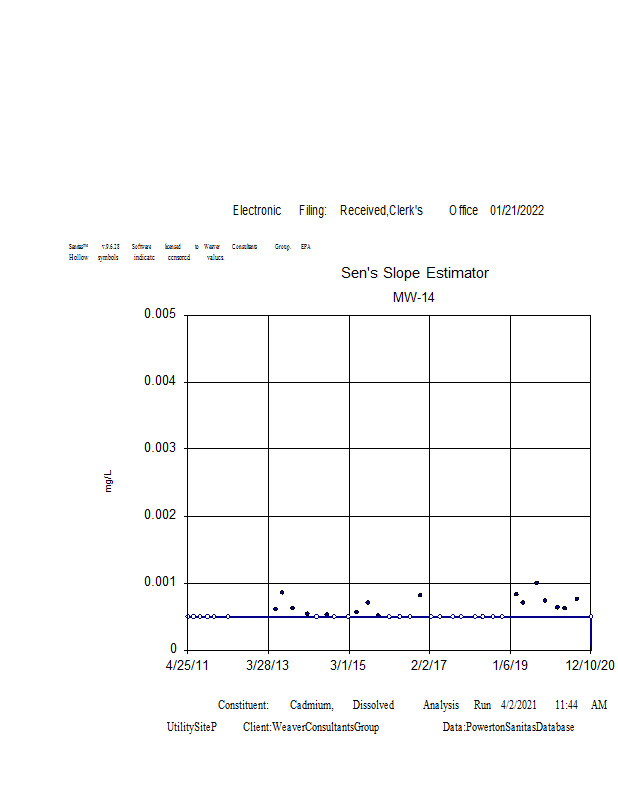Select the Data:PowertonSanitasDatabase footer text
The image size is (618, 800).
pos(508,727)
